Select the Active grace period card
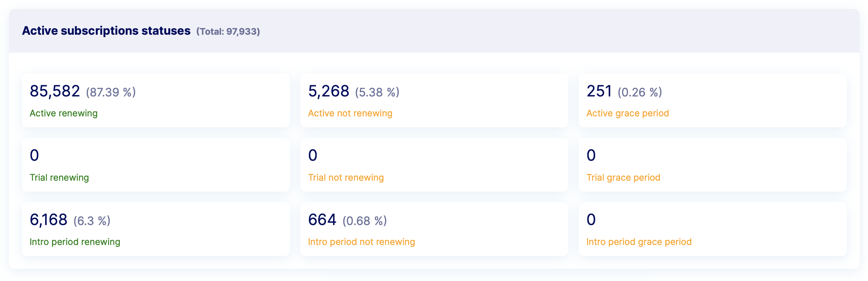 tap(712, 100)
